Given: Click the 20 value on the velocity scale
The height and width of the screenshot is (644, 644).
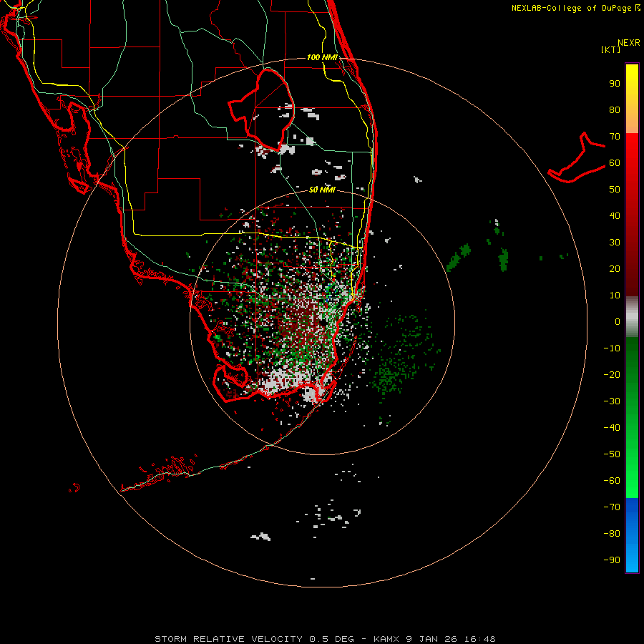Looking at the screenshot, I should click(615, 269).
